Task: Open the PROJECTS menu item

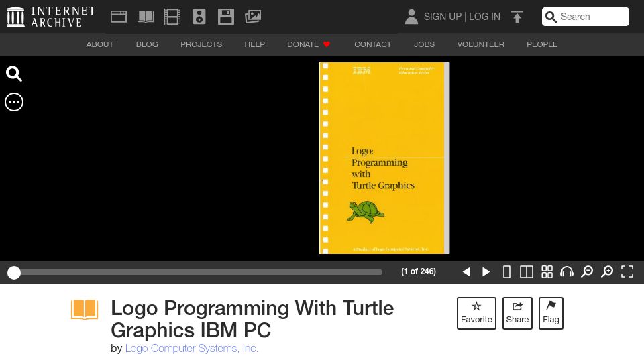Action: pos(201,44)
